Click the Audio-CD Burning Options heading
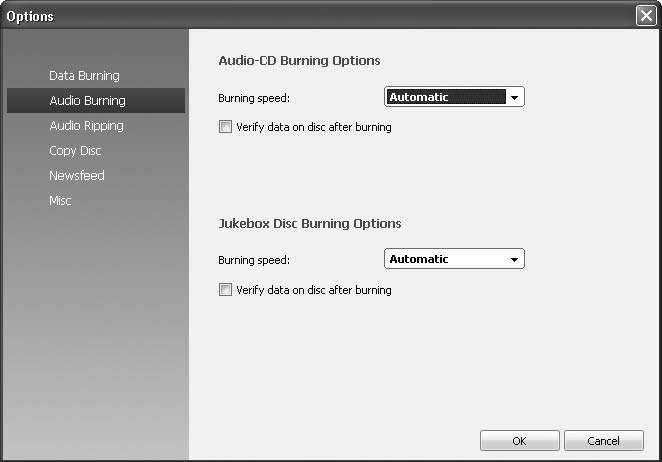 [x=299, y=61]
